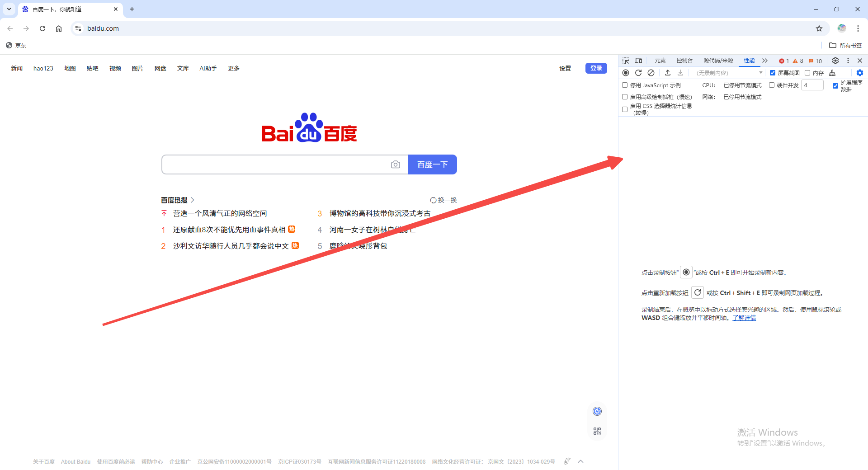Click the download profile icon
The height and width of the screenshot is (470, 868).
(x=680, y=73)
